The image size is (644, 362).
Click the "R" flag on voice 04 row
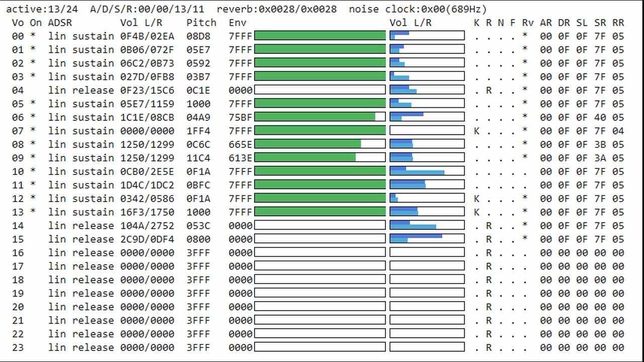point(489,90)
